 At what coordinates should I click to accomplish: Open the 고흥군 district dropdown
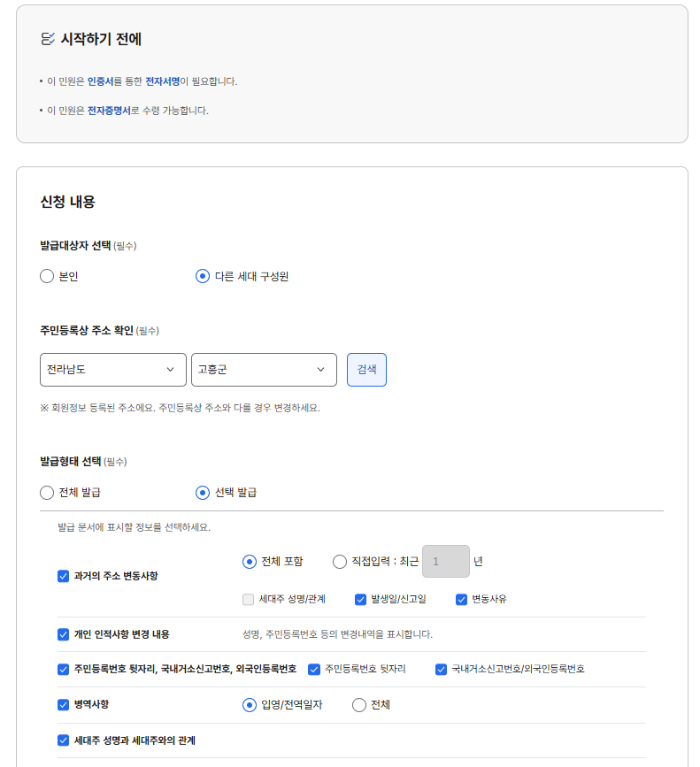[x=264, y=370]
